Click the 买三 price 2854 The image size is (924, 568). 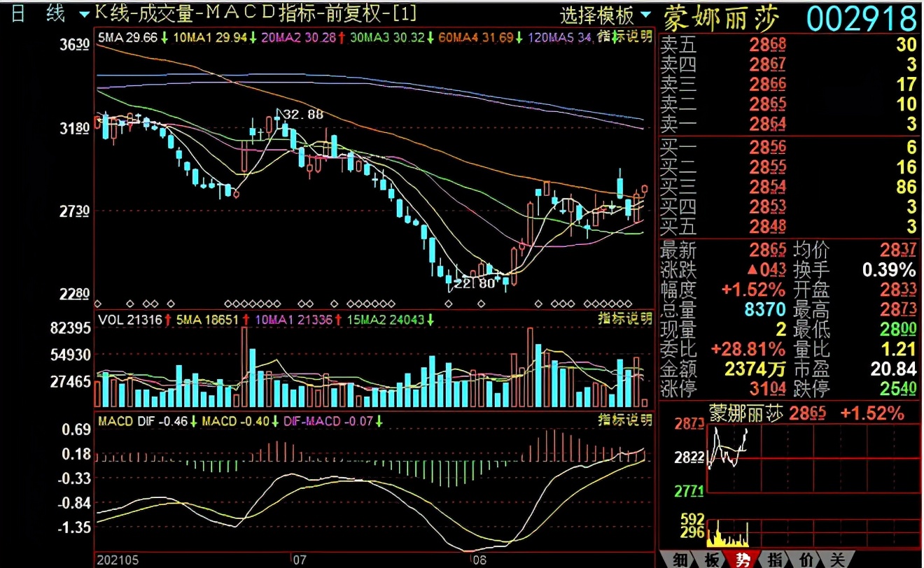pos(767,187)
